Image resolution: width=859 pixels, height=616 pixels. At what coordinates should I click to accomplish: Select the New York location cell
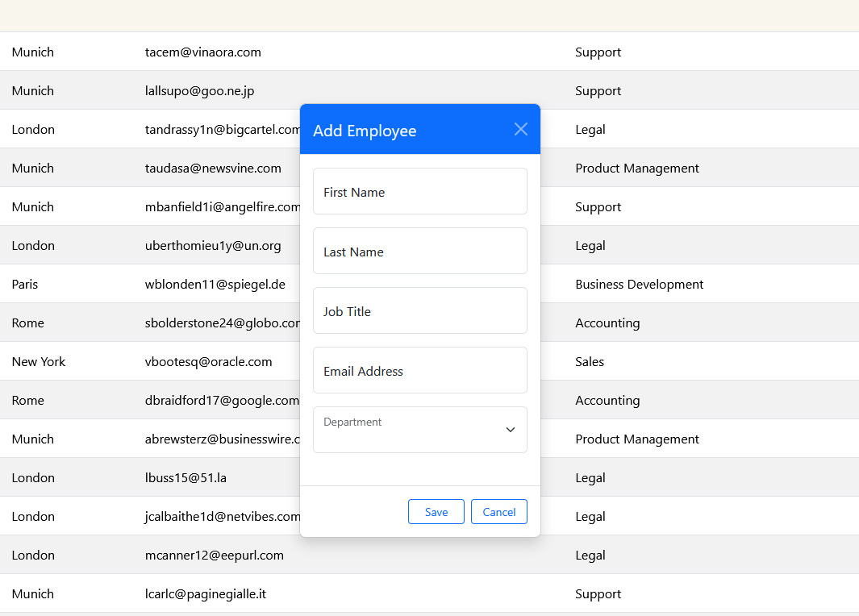(x=39, y=362)
